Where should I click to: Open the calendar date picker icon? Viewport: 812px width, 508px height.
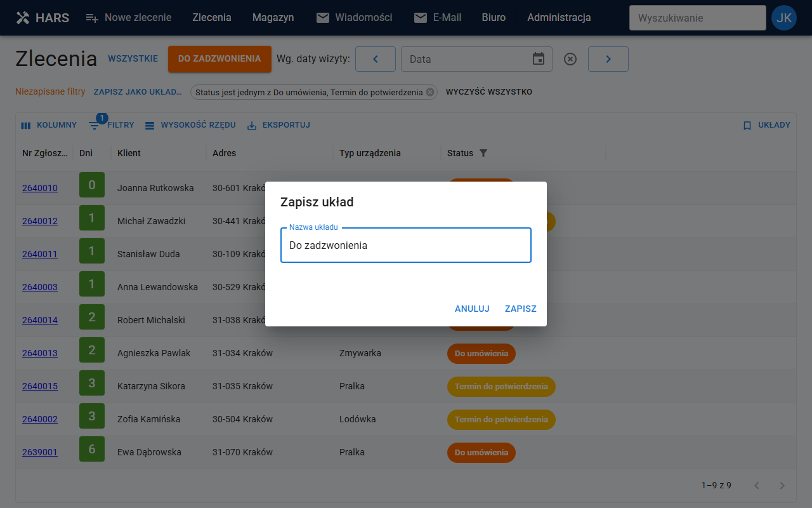coord(539,59)
